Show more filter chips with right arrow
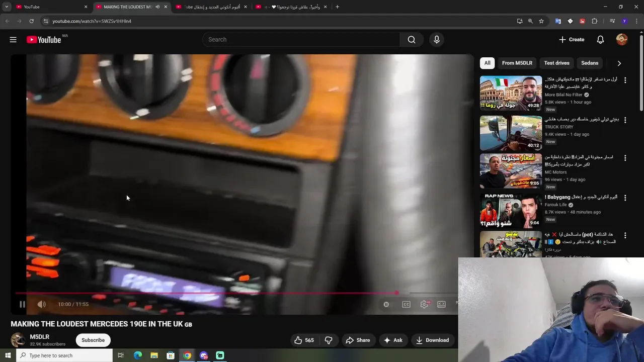 (x=619, y=63)
